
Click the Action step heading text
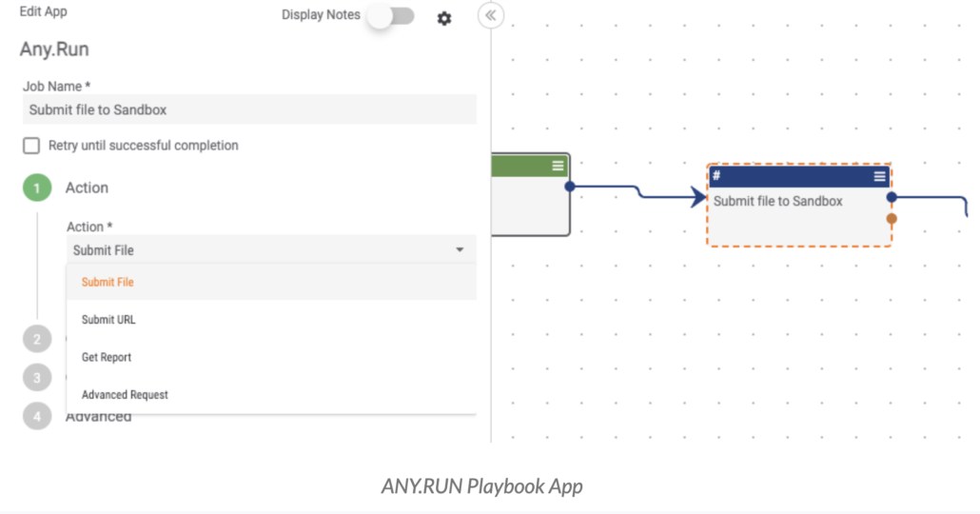[x=87, y=188]
